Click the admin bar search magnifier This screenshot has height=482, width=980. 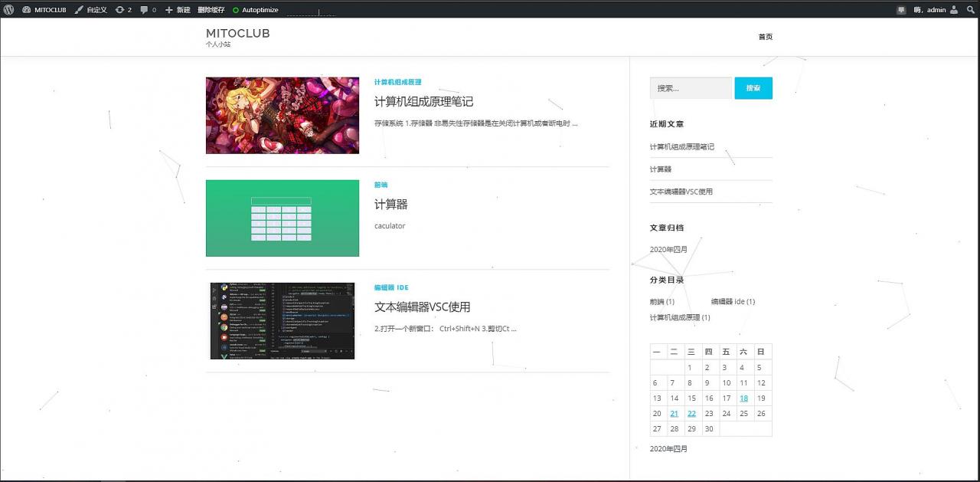[970, 10]
